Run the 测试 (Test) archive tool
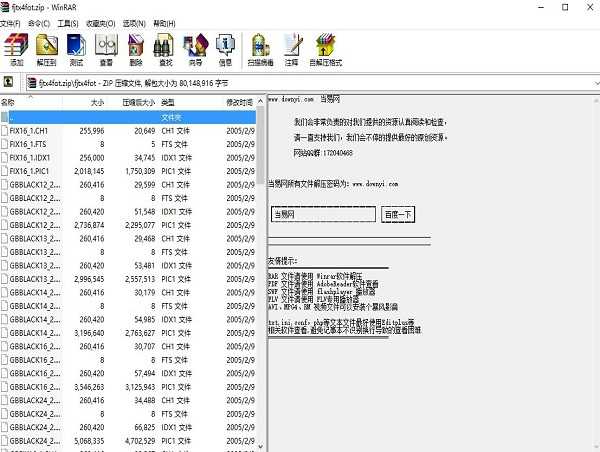The height and width of the screenshot is (452, 600). 76,47
